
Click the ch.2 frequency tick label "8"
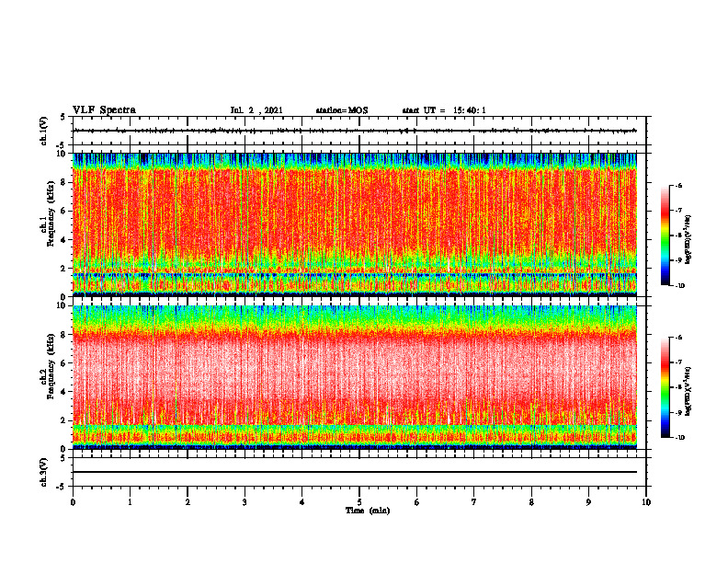click(63, 335)
